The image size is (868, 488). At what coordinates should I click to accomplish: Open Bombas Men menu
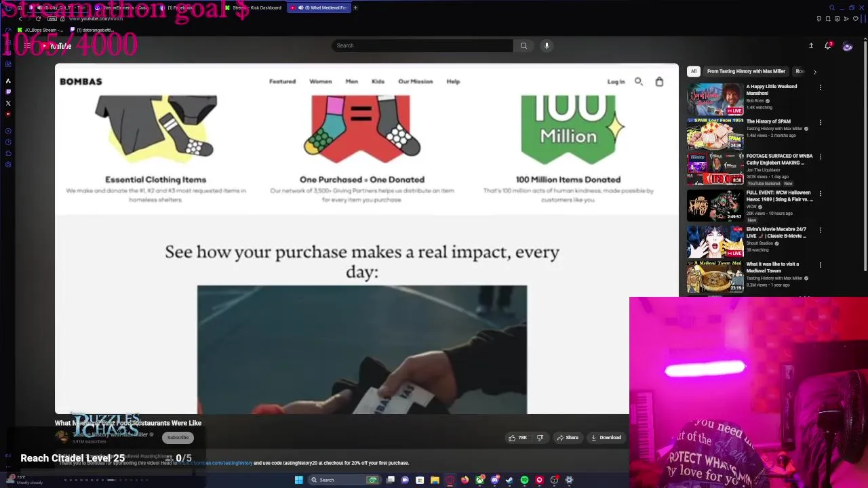[351, 81]
